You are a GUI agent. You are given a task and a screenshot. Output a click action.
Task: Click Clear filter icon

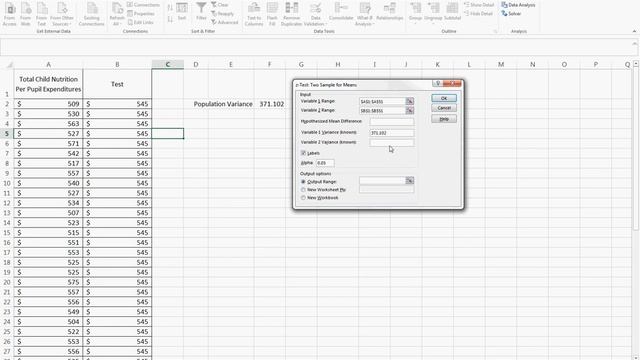coord(220,4)
